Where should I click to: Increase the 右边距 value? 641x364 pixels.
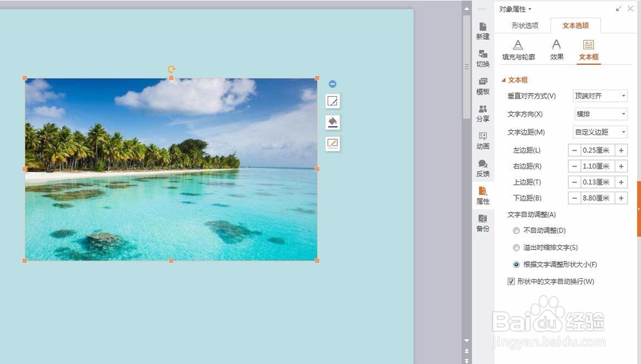[x=621, y=166]
